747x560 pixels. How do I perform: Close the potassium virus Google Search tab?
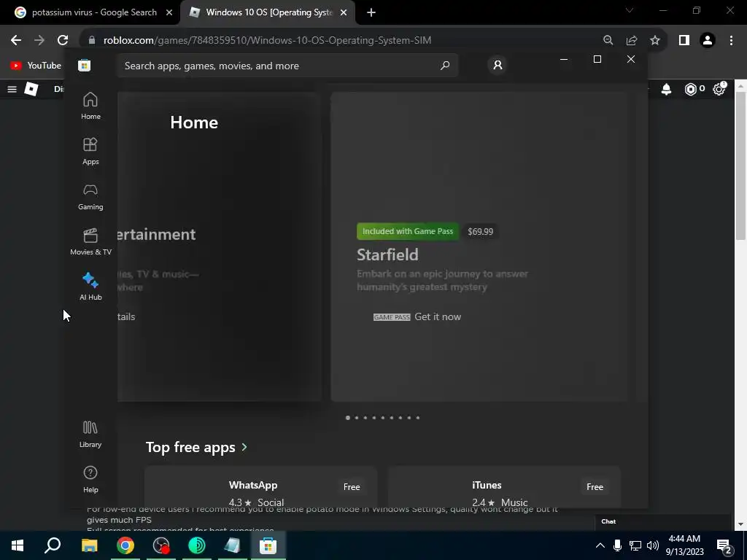click(169, 12)
